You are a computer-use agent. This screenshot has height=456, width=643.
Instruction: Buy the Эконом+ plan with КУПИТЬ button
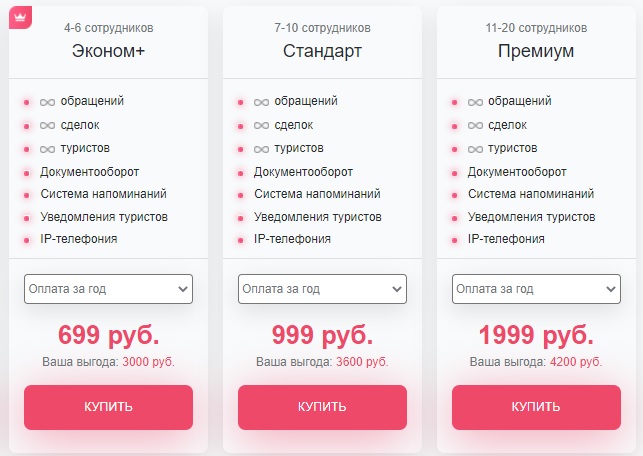108,407
